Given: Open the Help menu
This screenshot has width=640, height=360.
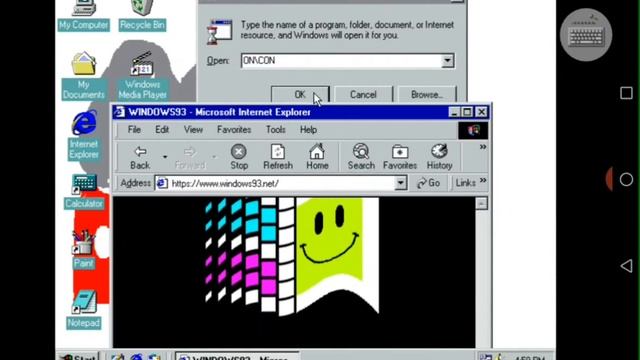Looking at the screenshot, I should click(x=308, y=130).
